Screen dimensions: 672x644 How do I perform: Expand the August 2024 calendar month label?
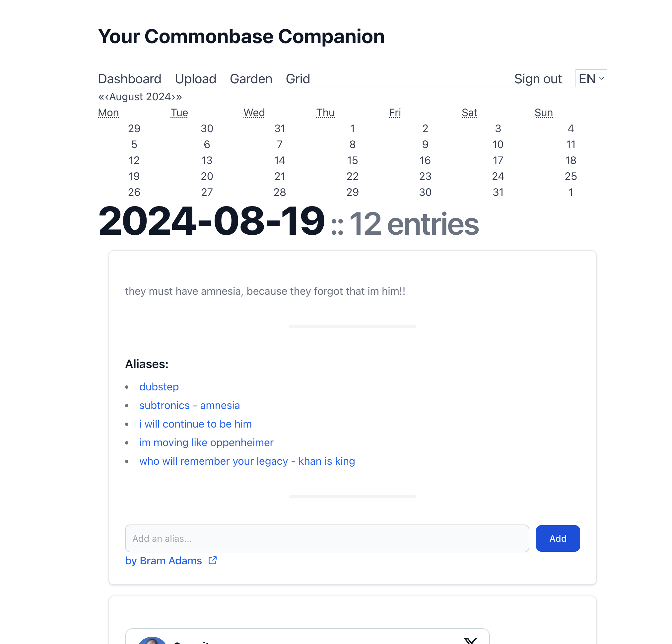pos(140,97)
